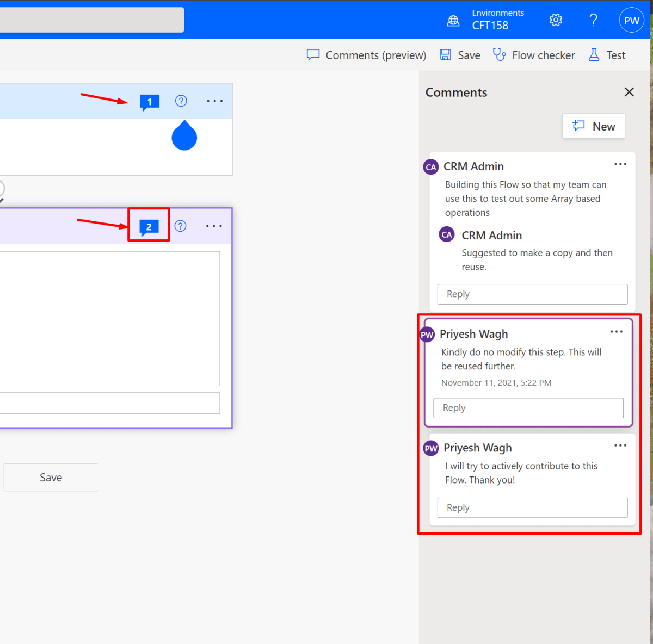Open options for Priyesh Wagh's first comment
The width and height of the screenshot is (653, 644).
pos(617,331)
